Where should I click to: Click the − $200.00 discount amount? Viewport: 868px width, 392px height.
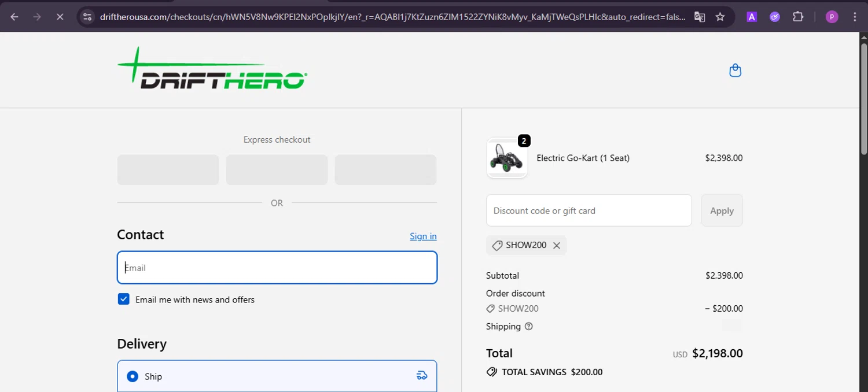click(724, 309)
